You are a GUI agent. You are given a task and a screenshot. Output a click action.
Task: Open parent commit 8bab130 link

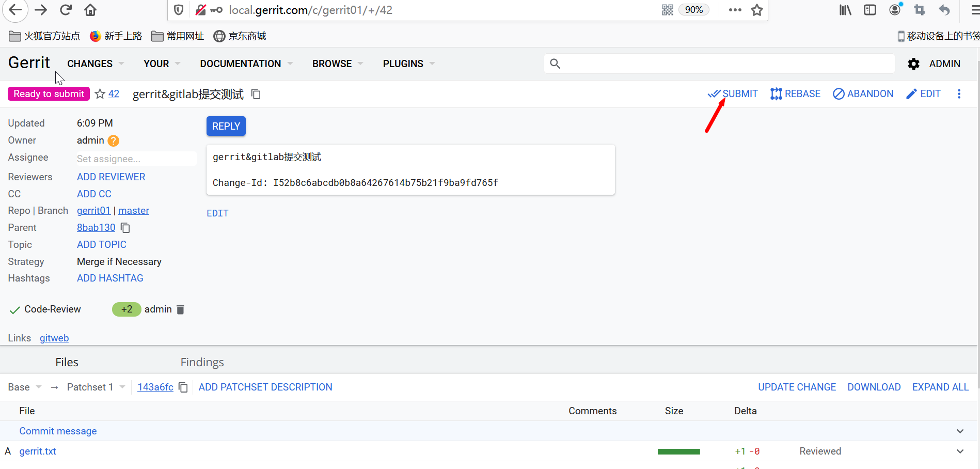(x=96, y=227)
